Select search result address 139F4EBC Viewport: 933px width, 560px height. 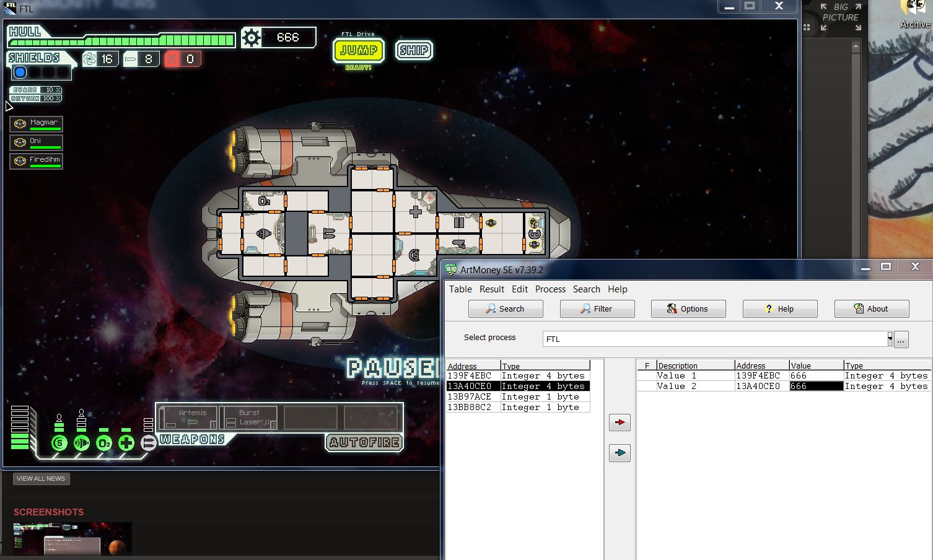click(x=518, y=375)
